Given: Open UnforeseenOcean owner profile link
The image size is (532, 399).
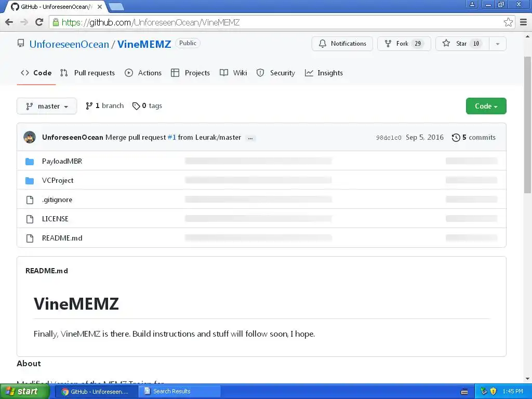Looking at the screenshot, I should 69,44.
